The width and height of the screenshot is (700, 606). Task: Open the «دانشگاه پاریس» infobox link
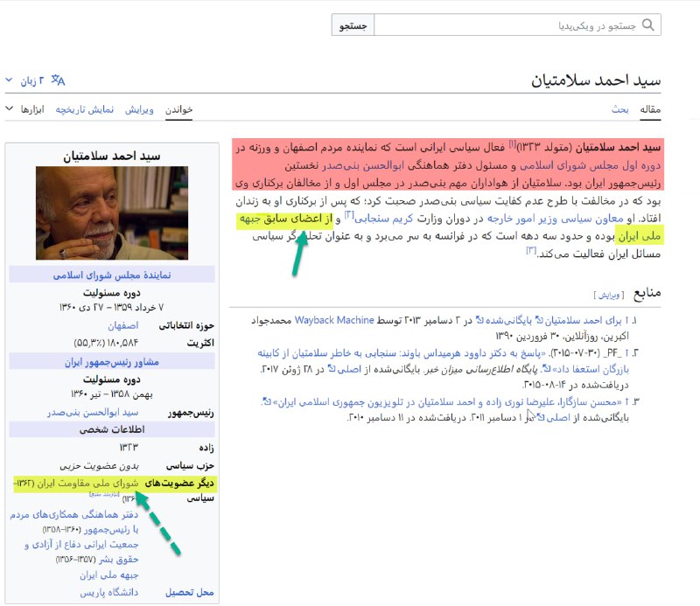108,592
